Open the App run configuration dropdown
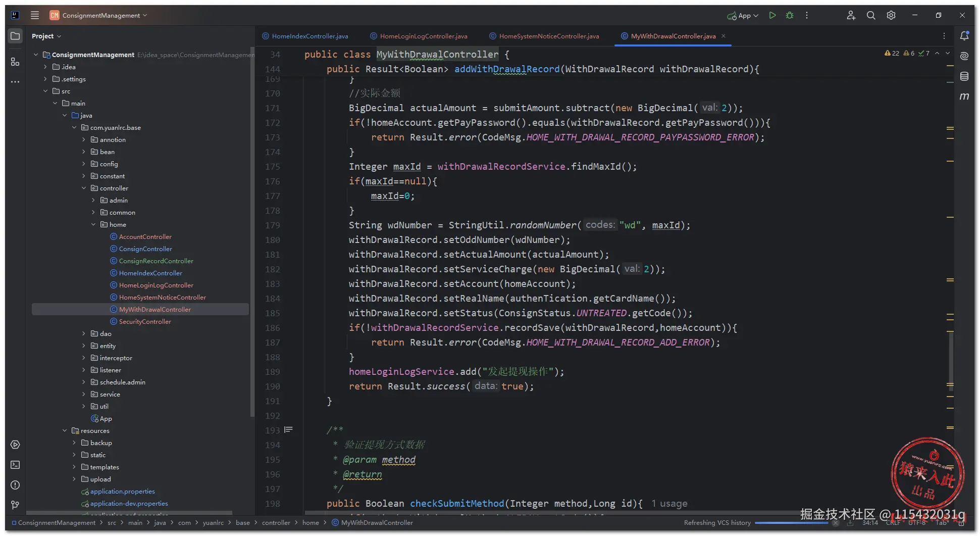 click(x=743, y=15)
